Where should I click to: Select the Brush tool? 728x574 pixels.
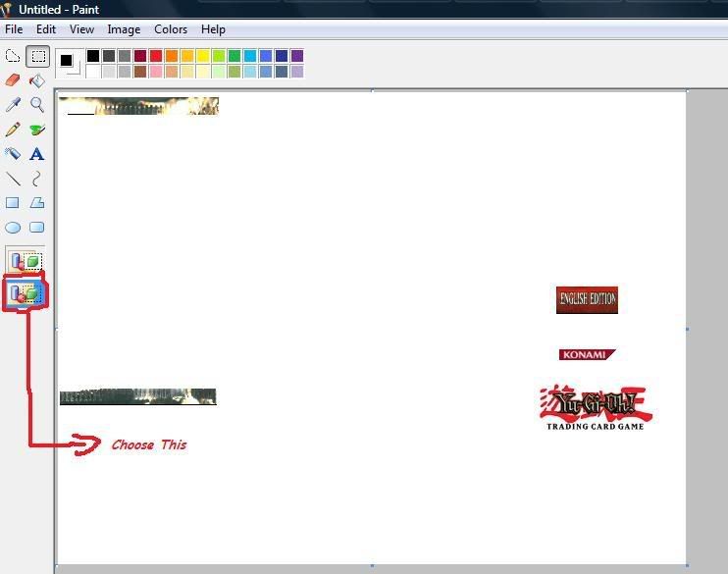coord(37,130)
